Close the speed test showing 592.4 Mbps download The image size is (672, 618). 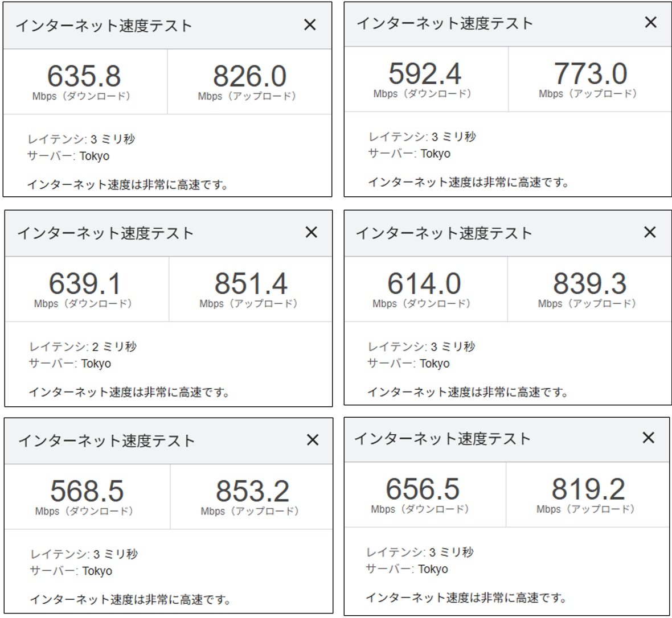pyautogui.click(x=650, y=22)
